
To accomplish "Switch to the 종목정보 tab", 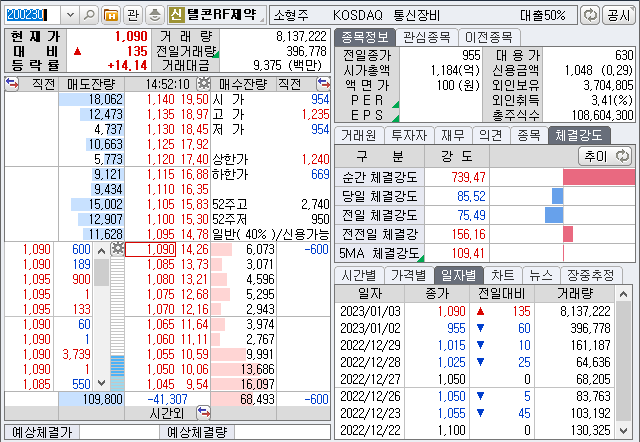I will [365, 38].
